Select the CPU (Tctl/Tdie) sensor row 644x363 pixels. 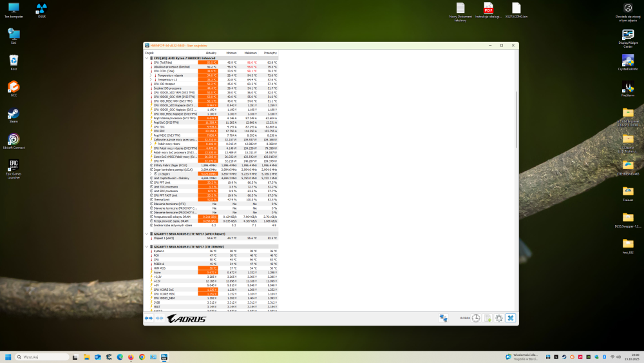[174, 63]
